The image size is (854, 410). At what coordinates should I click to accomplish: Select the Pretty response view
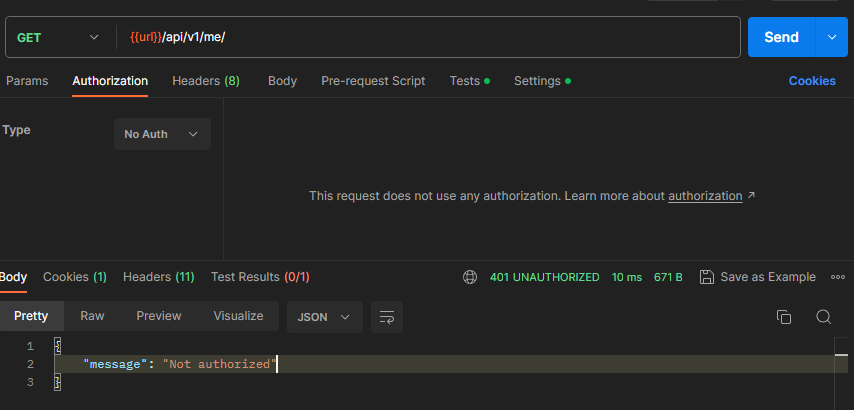pos(32,316)
